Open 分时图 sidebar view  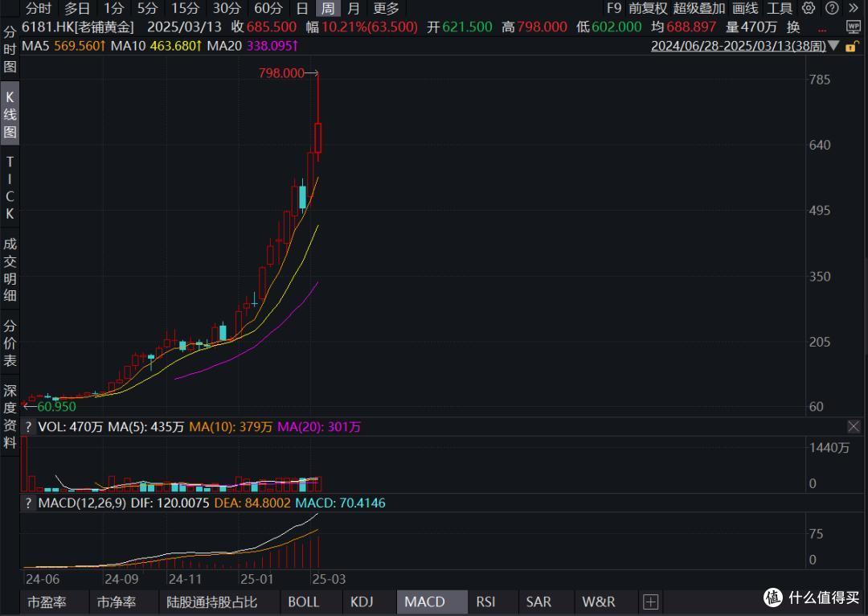pos(10,49)
